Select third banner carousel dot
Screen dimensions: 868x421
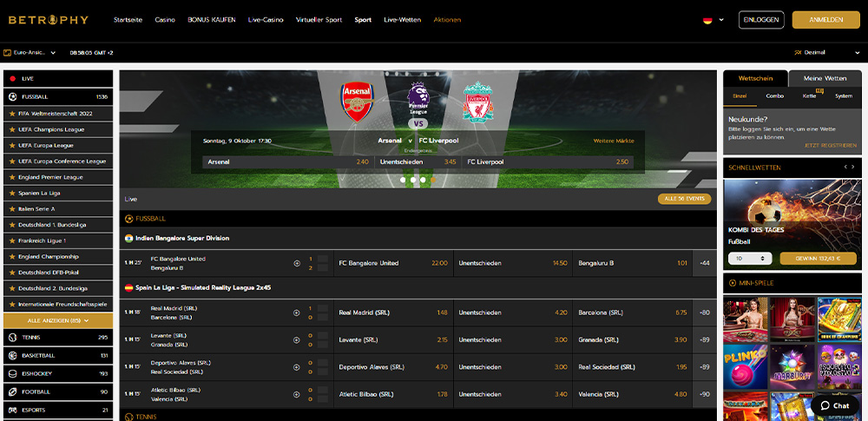pyautogui.click(x=423, y=180)
